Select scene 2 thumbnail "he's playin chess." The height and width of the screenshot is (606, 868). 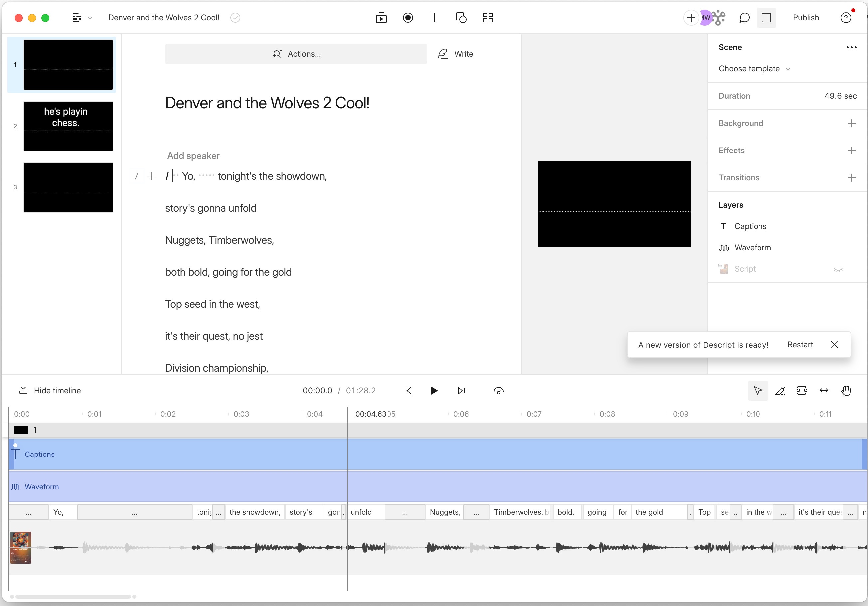(x=68, y=126)
